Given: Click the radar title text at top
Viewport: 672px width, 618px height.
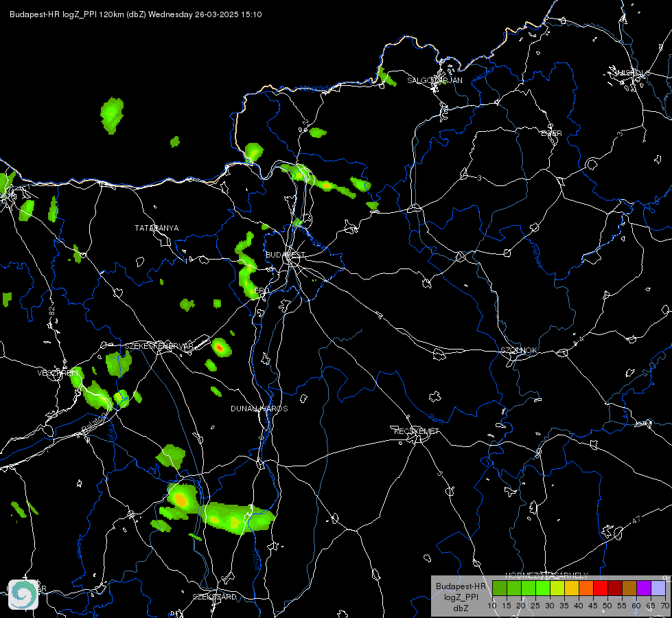Looking at the screenshot, I should point(135,14).
